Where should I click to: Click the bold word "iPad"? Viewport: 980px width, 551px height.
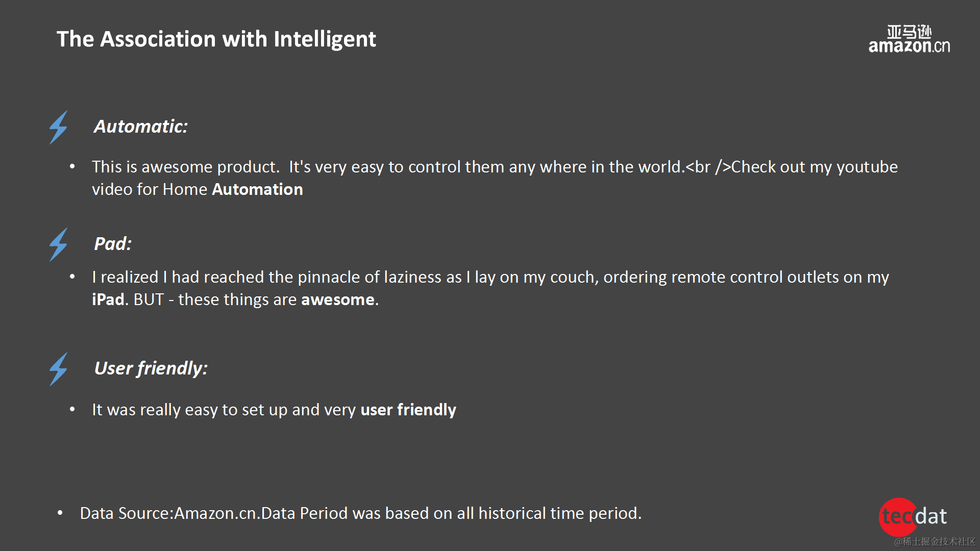click(x=108, y=299)
